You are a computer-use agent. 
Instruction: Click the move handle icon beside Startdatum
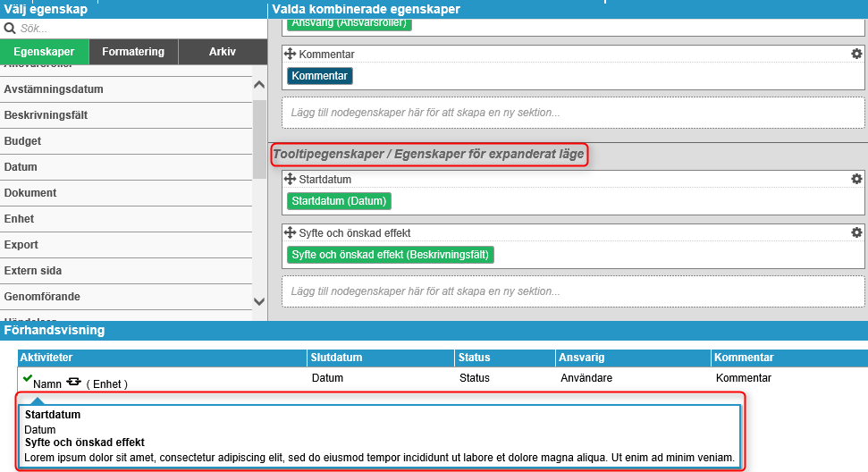coord(290,179)
